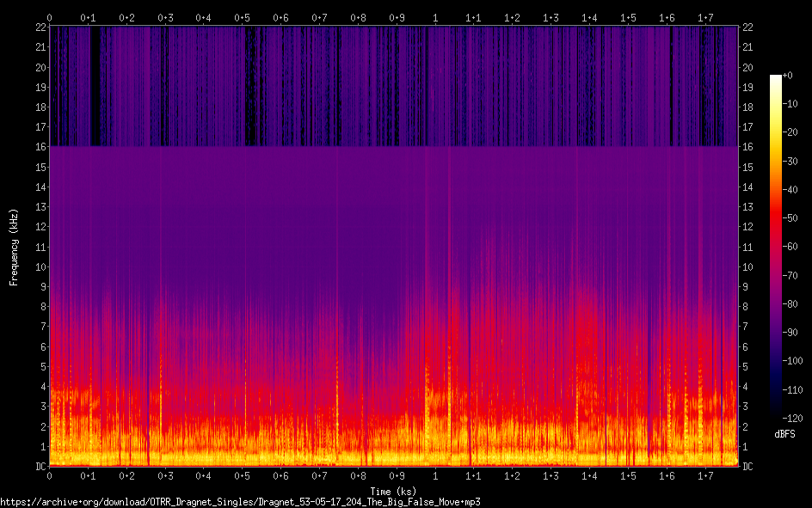Click the 4 kHz label on the left axis

(x=41, y=387)
